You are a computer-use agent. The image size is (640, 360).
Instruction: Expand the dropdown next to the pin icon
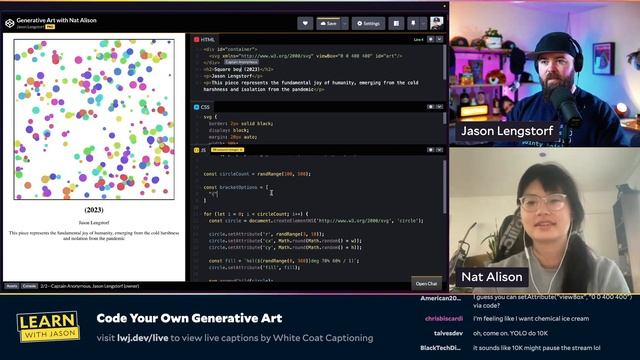pyautogui.click(x=423, y=23)
